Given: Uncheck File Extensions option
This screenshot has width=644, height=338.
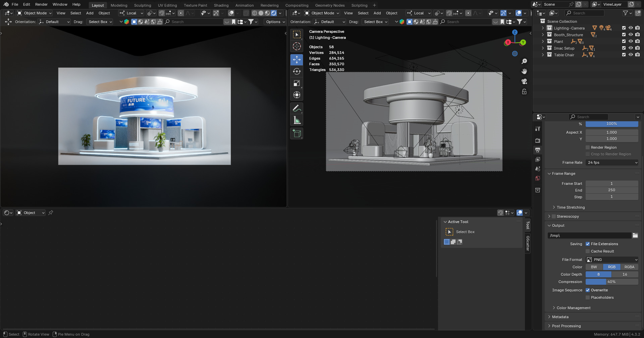Looking at the screenshot, I should click(x=588, y=244).
